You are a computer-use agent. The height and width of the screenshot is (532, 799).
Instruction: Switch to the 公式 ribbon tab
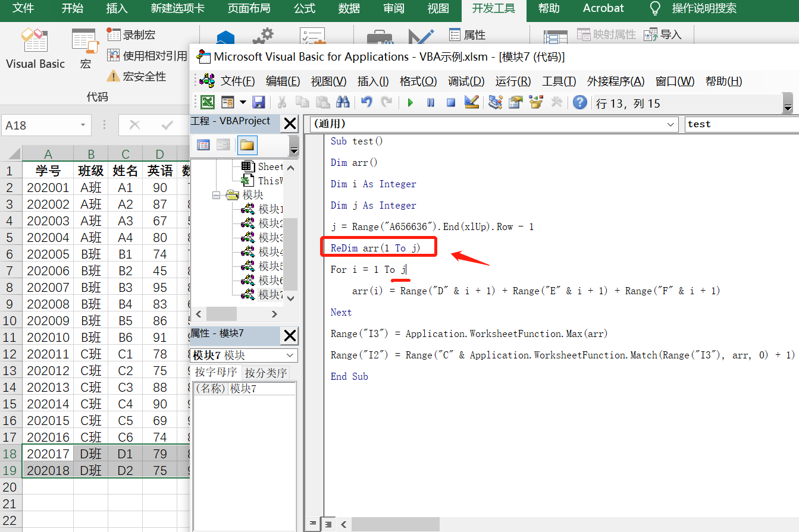coord(305,8)
